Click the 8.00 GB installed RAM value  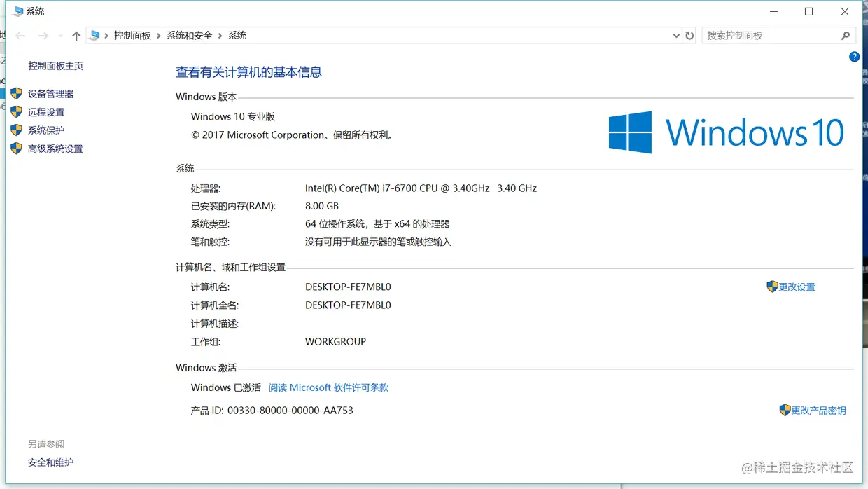(322, 206)
